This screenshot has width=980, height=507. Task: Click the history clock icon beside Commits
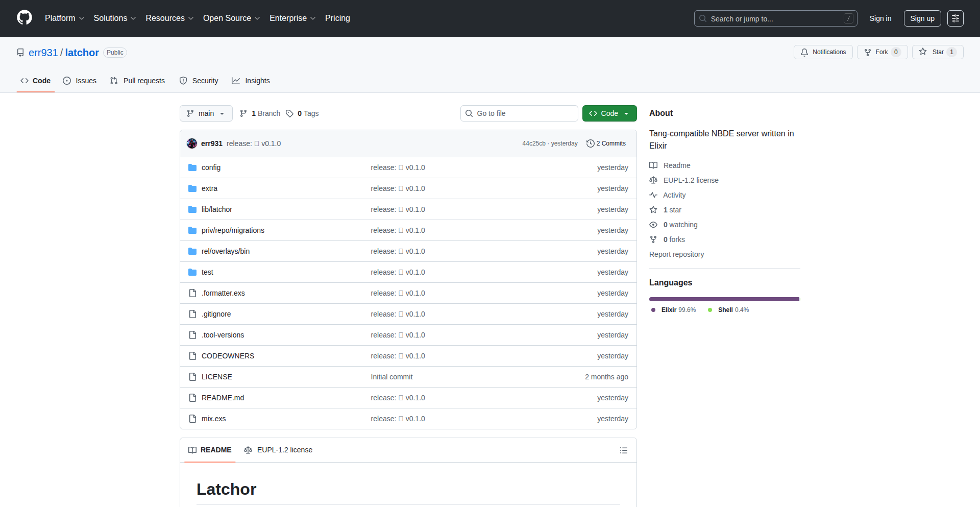point(591,143)
